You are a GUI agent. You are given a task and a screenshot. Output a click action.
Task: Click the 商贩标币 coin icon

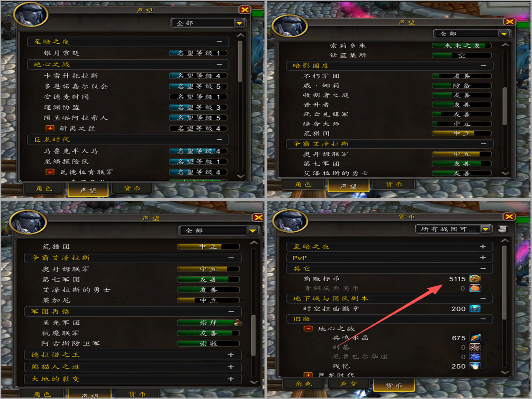[x=475, y=279]
